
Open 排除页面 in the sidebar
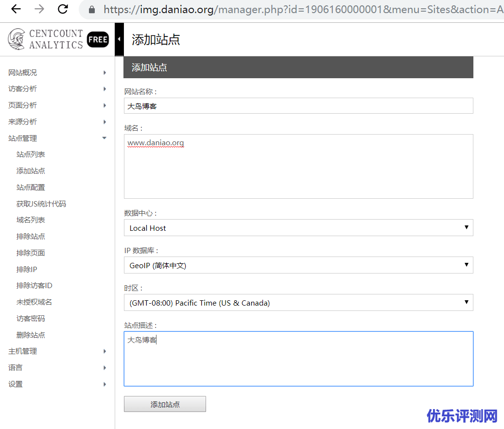click(x=31, y=253)
